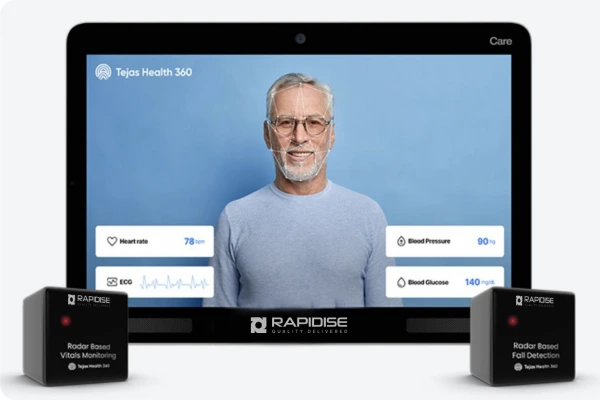The height and width of the screenshot is (400, 600).
Task: Click the Radar Based Vitals Monitoring label
Action: click(86, 350)
